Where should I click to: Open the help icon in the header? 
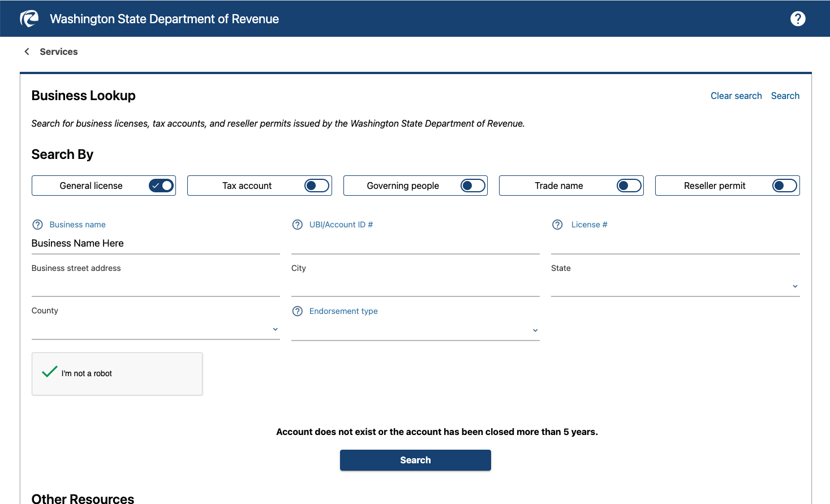798,18
